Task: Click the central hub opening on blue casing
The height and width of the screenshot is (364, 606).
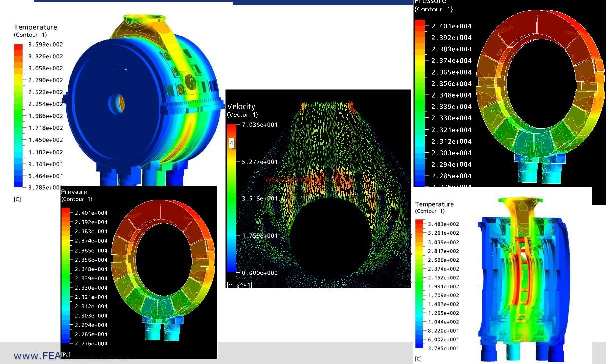Action: coord(118,104)
